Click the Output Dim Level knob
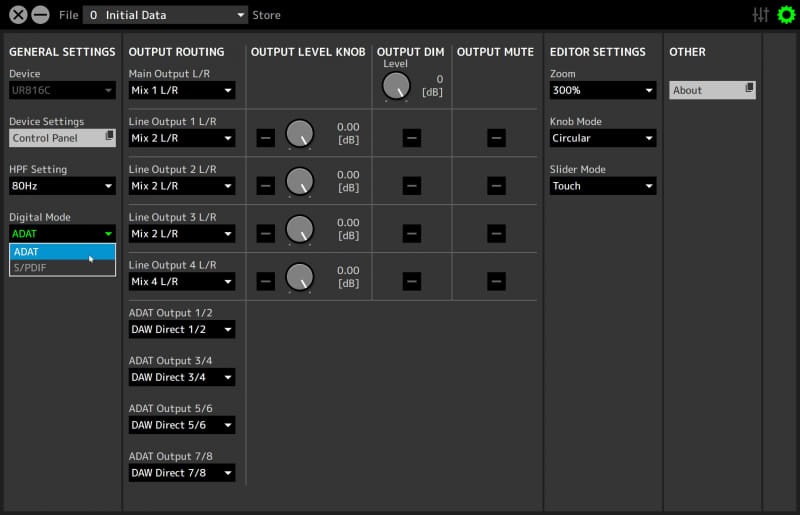The image size is (800, 515). point(396,87)
